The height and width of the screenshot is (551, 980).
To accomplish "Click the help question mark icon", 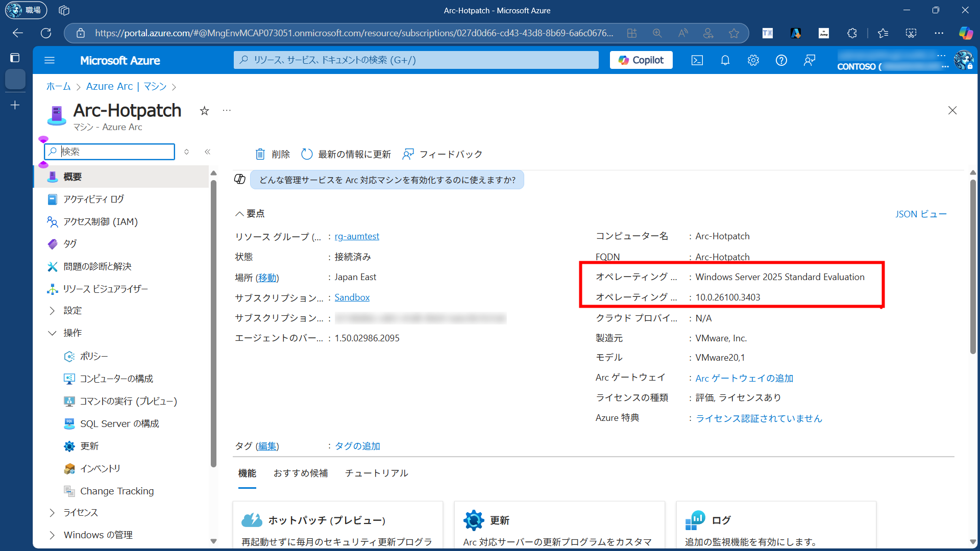I will click(781, 60).
